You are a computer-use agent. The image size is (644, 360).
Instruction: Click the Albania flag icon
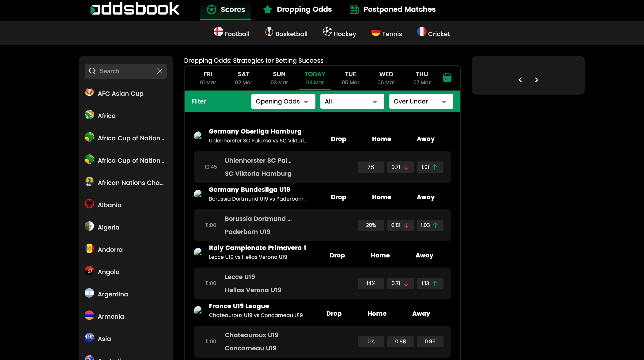(x=89, y=204)
